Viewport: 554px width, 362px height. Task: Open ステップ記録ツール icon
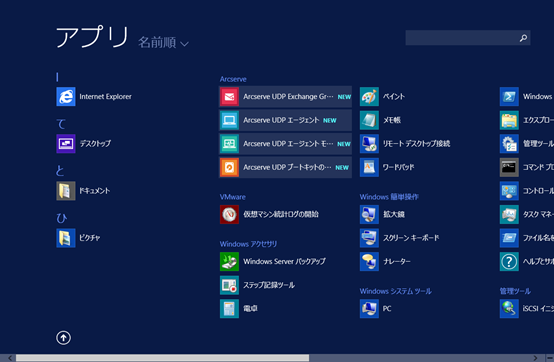tap(229, 285)
